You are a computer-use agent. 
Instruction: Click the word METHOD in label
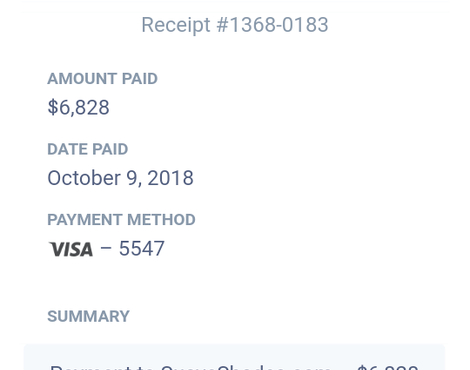(161, 220)
